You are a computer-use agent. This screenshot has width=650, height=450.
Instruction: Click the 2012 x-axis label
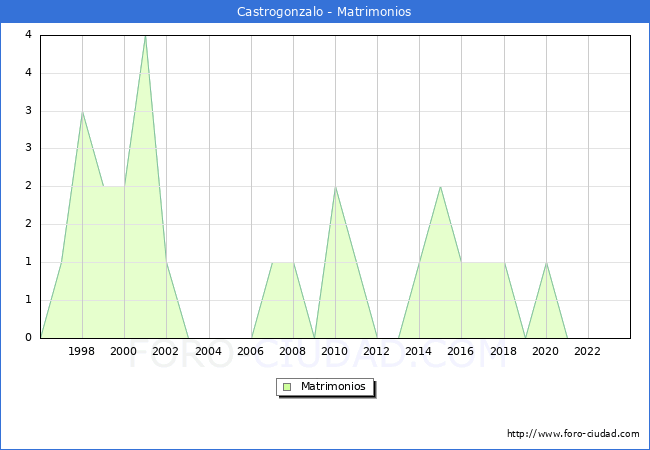pos(377,351)
